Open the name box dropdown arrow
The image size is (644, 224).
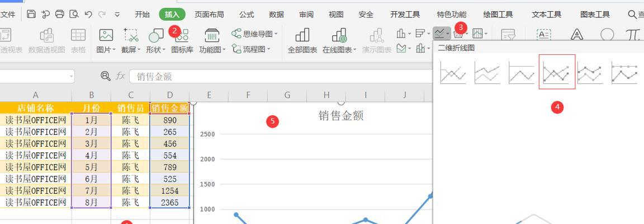tap(72, 76)
